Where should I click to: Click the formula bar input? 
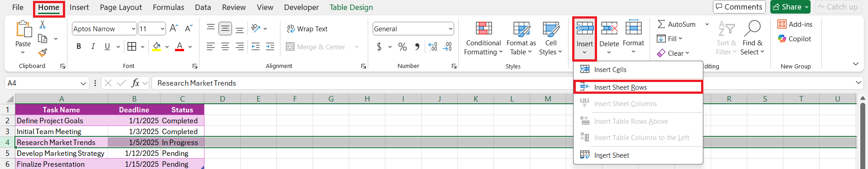click(502, 83)
